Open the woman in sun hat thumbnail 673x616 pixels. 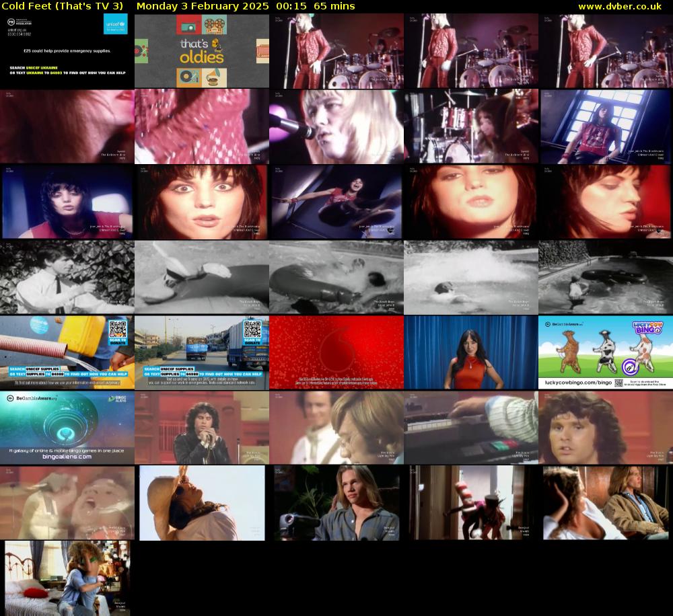[202, 503]
